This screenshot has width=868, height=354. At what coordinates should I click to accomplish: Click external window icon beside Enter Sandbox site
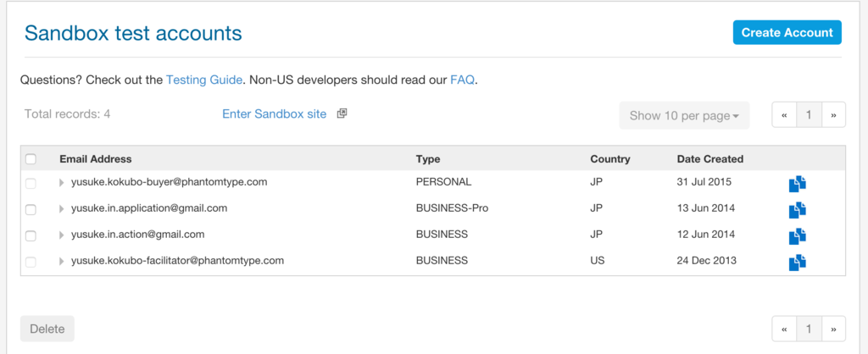pos(342,113)
